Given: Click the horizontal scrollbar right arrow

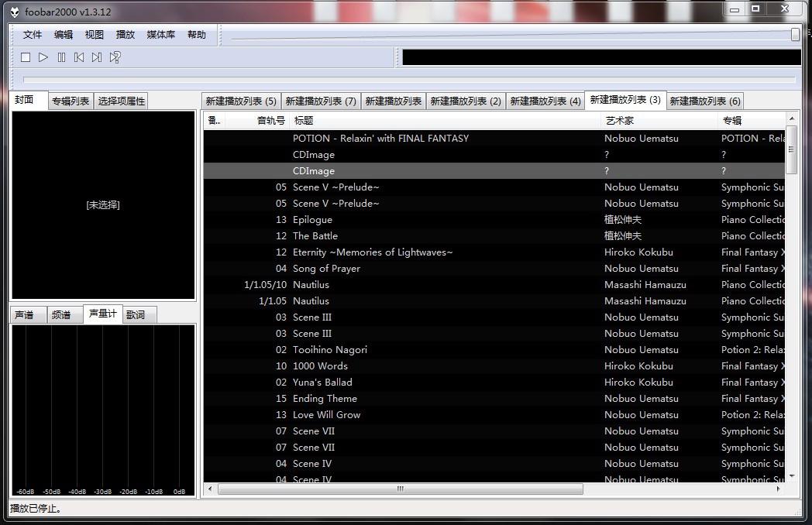Looking at the screenshot, I should point(779,489).
